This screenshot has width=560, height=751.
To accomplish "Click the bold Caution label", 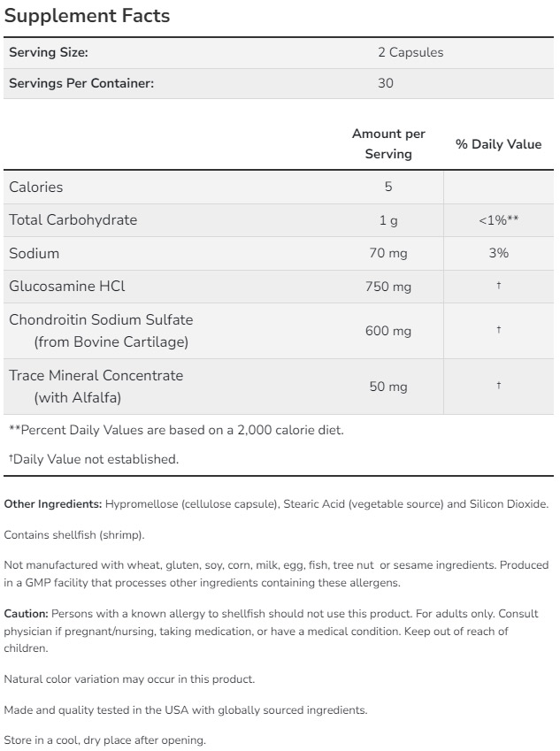I will pyautogui.click(x=27, y=613).
